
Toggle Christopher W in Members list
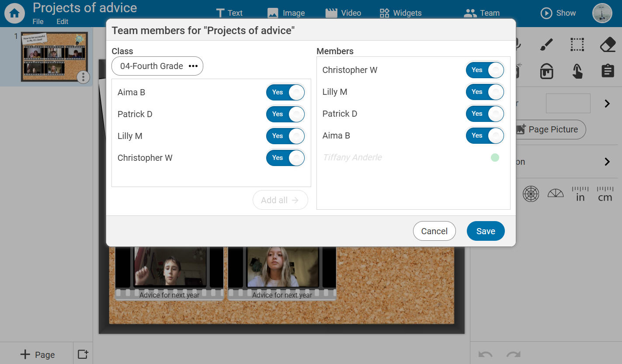485,70
